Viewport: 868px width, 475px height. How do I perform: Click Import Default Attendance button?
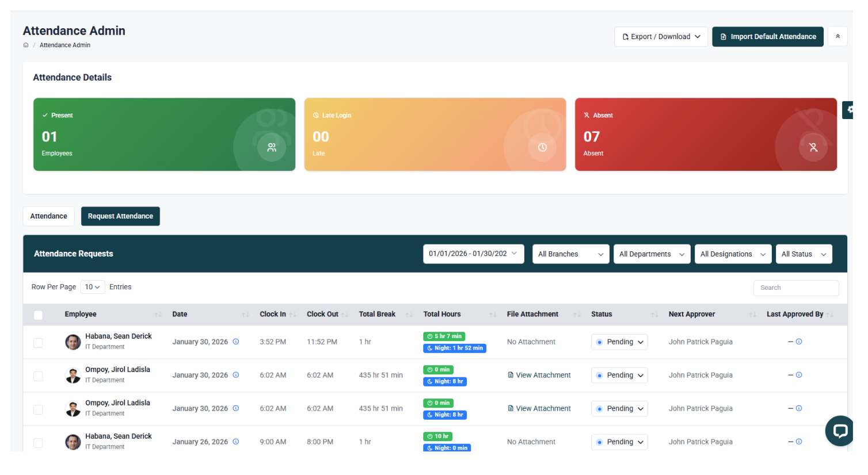click(767, 36)
